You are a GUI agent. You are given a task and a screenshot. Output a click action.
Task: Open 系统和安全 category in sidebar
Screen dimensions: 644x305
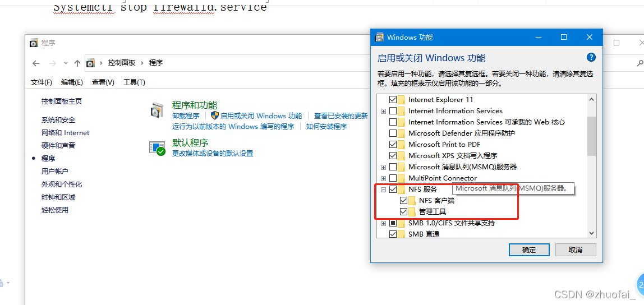pyautogui.click(x=58, y=120)
